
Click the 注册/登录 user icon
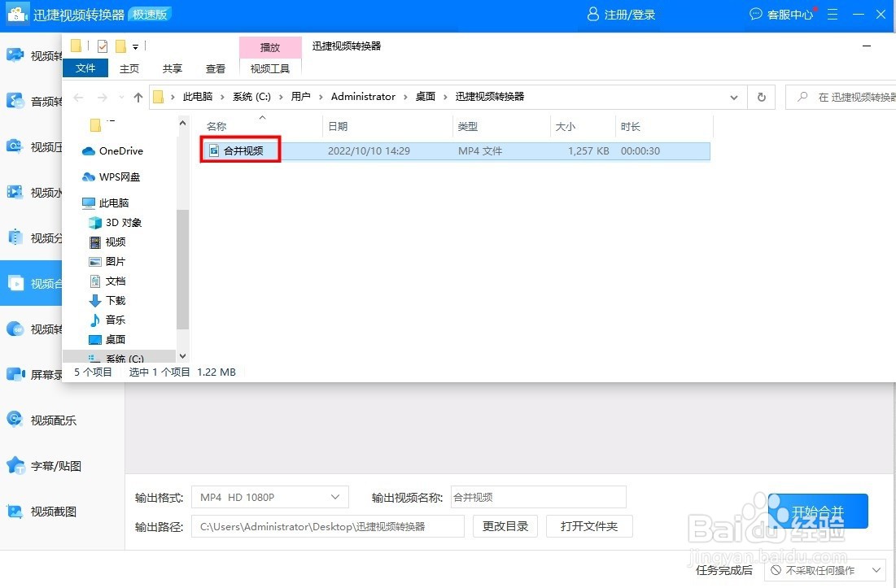pos(593,15)
